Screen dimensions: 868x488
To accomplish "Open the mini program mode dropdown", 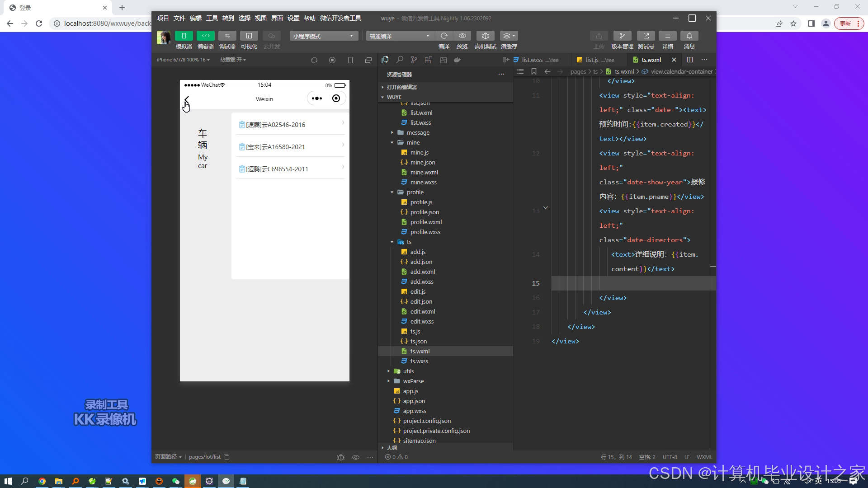I will point(323,36).
